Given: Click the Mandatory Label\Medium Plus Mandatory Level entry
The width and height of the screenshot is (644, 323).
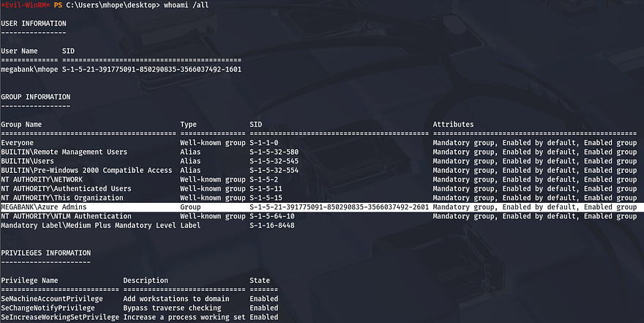Looking at the screenshot, I should click(x=87, y=226).
